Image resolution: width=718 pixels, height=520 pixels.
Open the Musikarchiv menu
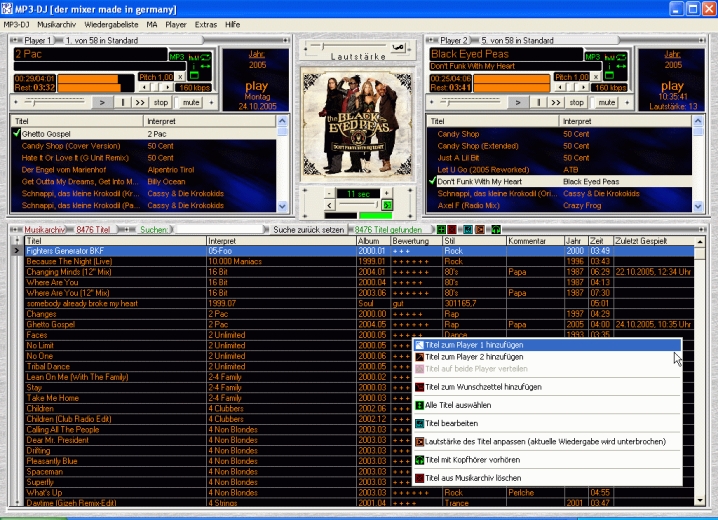pyautogui.click(x=58, y=23)
